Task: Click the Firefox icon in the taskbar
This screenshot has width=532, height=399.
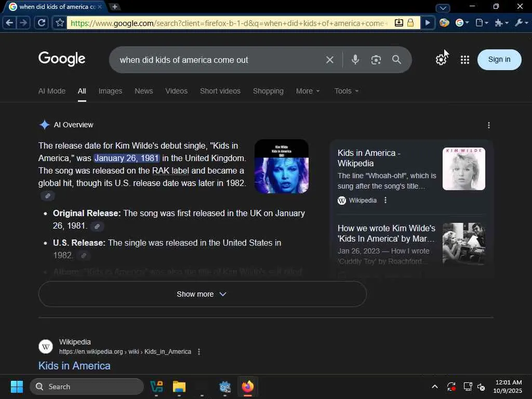Action: [248, 387]
